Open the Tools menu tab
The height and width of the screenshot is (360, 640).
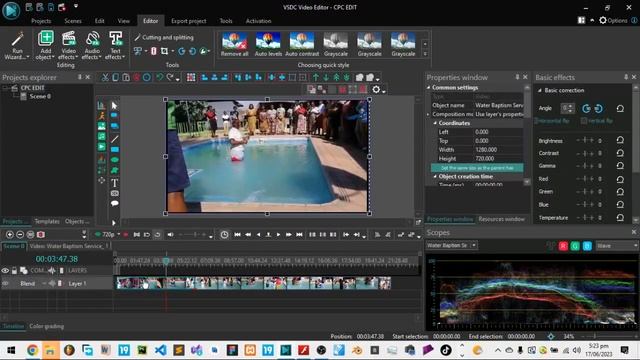coord(226,21)
